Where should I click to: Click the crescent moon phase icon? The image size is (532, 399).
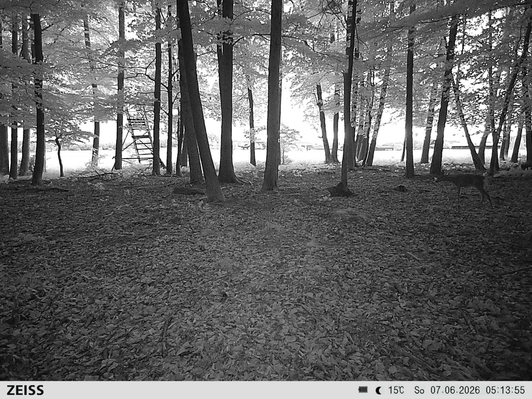378,390
